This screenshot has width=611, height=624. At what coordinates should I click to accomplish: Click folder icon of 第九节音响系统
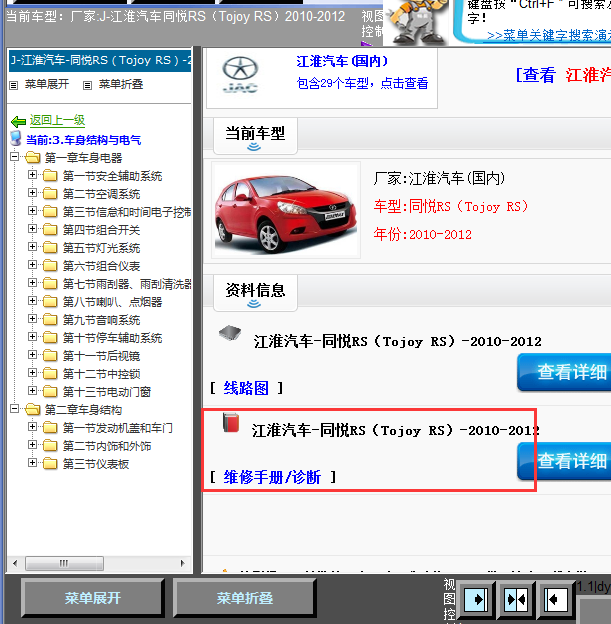click(x=50, y=320)
